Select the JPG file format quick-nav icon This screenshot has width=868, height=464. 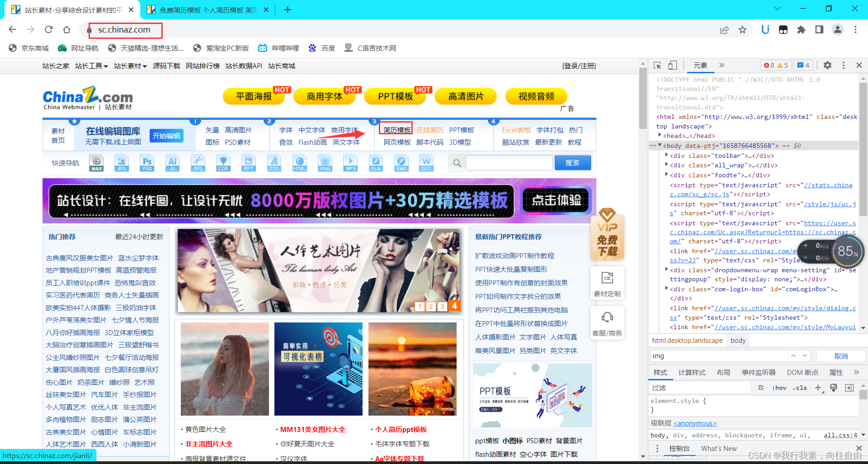pos(122,163)
